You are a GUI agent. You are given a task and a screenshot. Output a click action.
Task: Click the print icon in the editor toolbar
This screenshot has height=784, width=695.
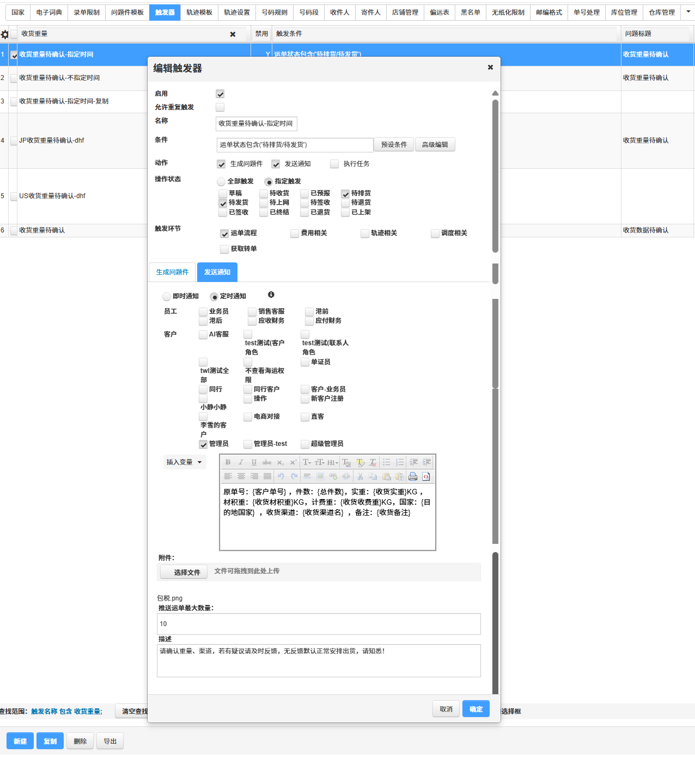tap(413, 476)
